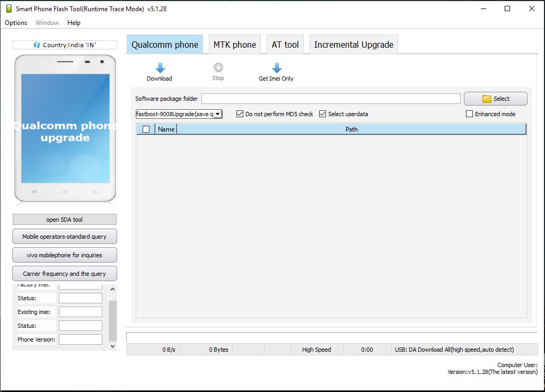Open the Options menu
Viewport: 545px width, 392px height.
pyautogui.click(x=16, y=23)
